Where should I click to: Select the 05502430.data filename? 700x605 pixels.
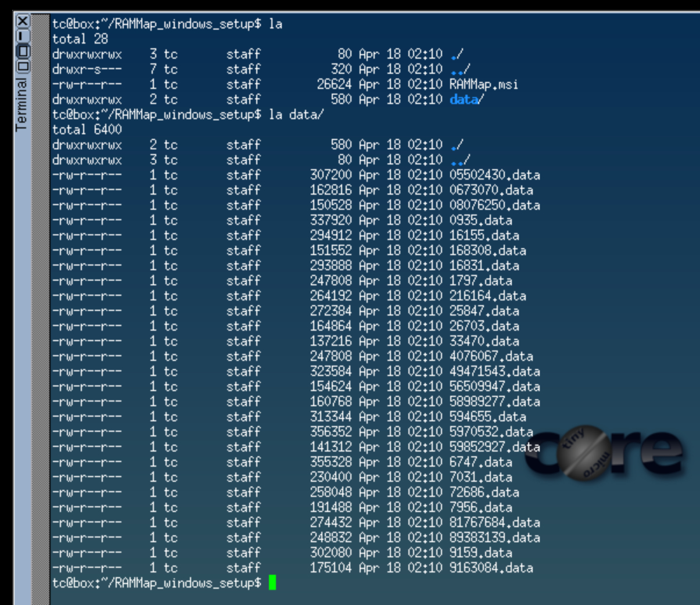494,176
